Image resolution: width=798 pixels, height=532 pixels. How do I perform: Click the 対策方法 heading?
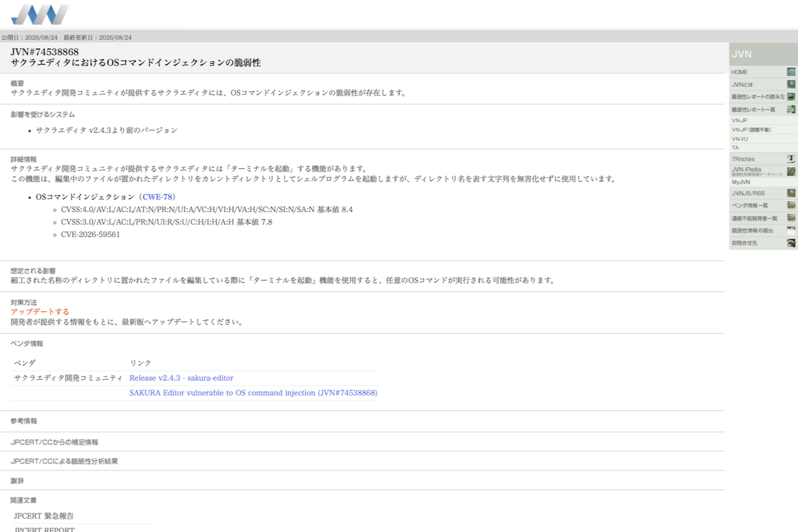(24, 303)
